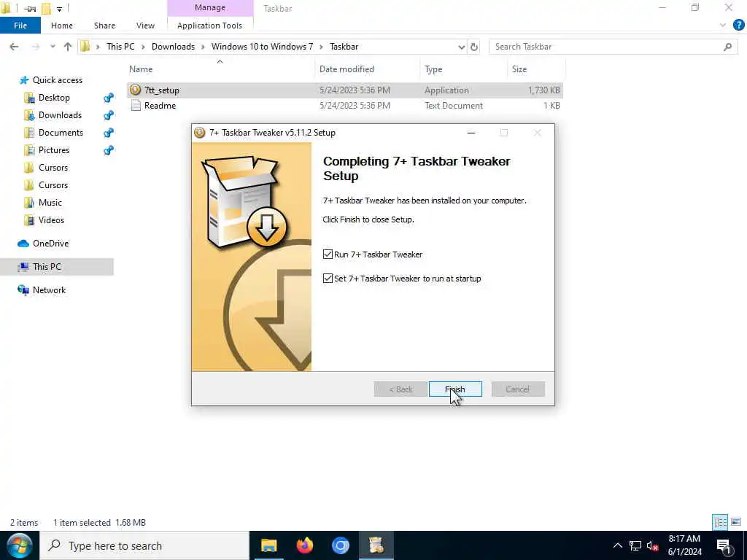
Task: Open Explorer Help question mark icon
Action: coord(738,26)
